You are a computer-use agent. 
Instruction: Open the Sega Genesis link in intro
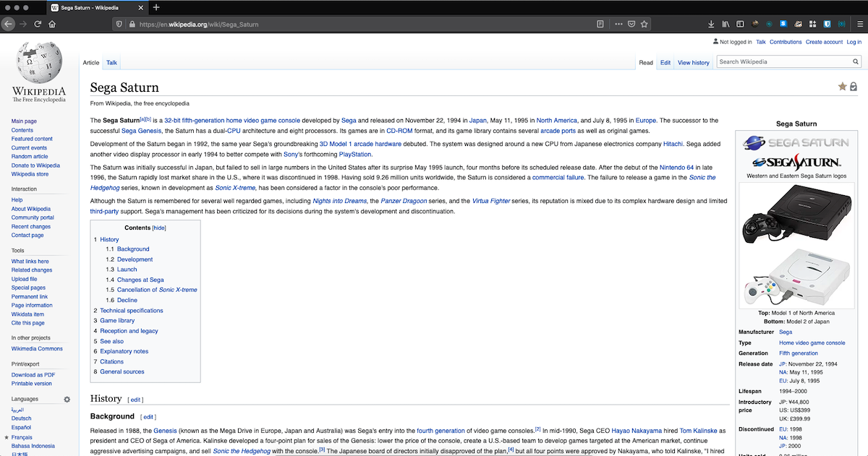click(x=142, y=131)
